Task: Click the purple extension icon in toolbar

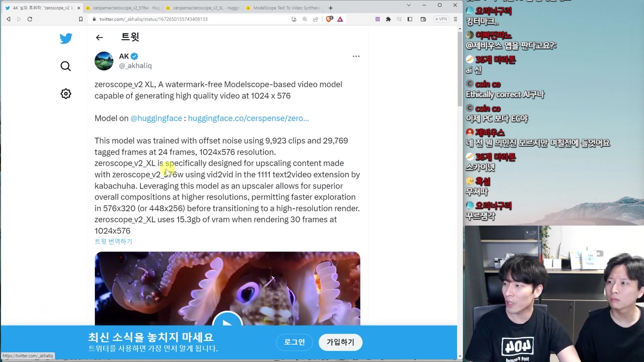Action: click(x=378, y=19)
